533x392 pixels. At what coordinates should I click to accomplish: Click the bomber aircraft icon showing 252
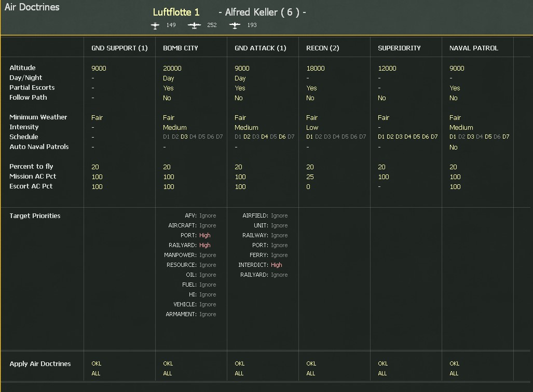pyautogui.click(x=194, y=25)
